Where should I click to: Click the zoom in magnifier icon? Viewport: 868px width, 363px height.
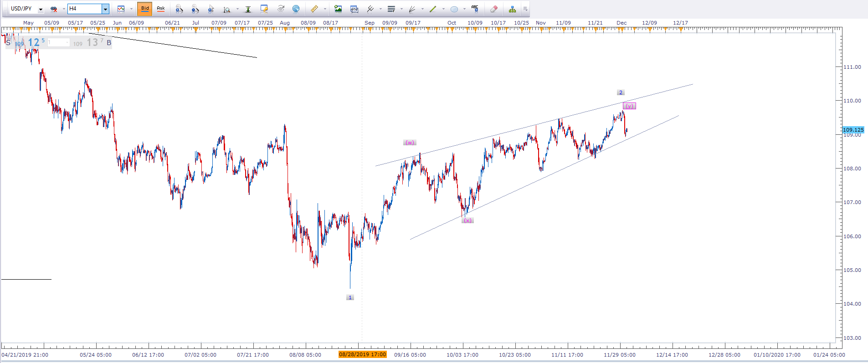click(179, 9)
